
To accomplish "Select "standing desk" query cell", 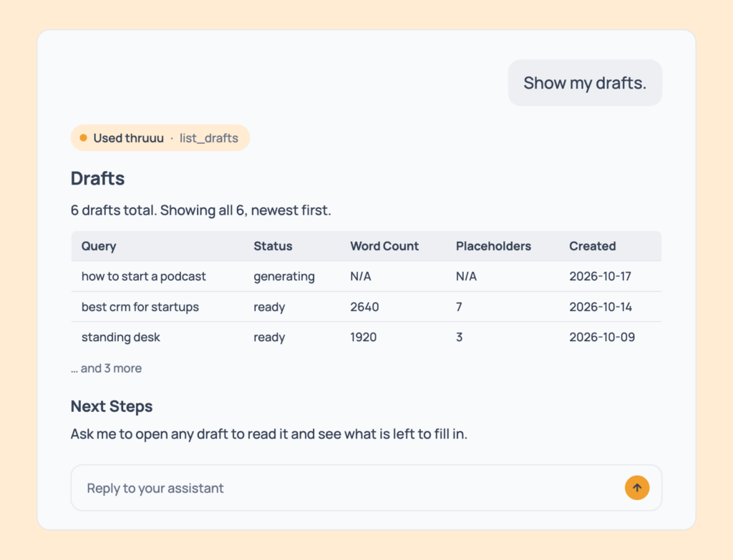I will (x=120, y=337).
